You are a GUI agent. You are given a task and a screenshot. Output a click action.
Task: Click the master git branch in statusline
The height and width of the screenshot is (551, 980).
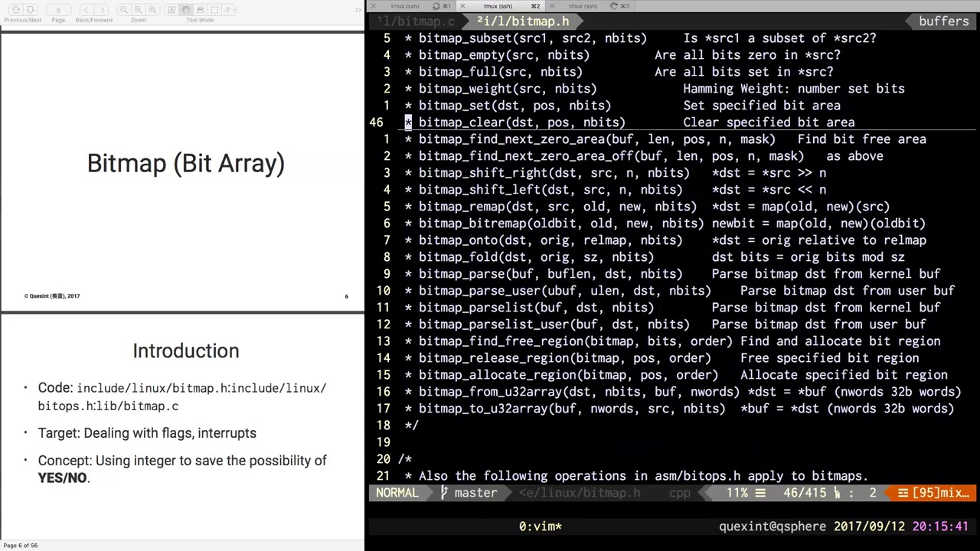[469, 494]
